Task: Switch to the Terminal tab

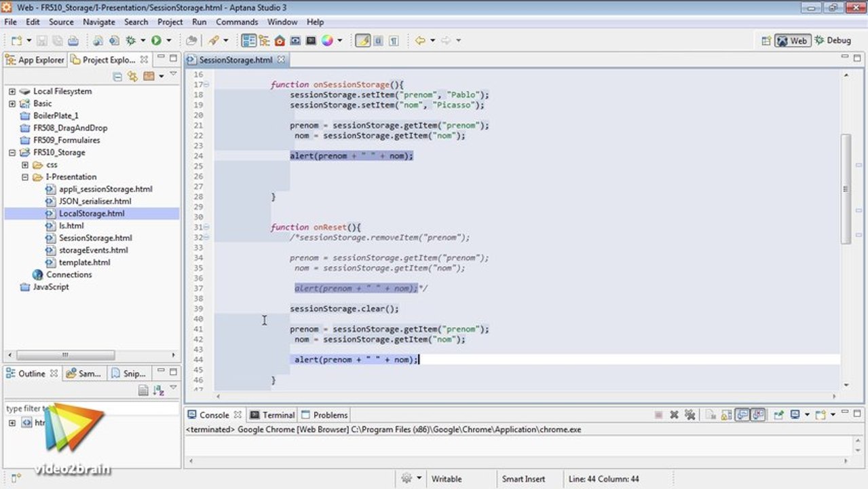Action: [x=271, y=415]
